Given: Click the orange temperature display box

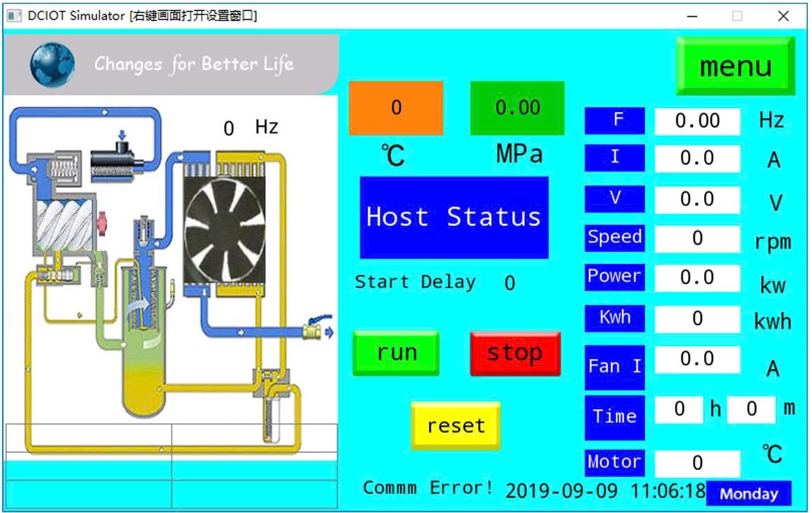Looking at the screenshot, I should coord(395,108).
